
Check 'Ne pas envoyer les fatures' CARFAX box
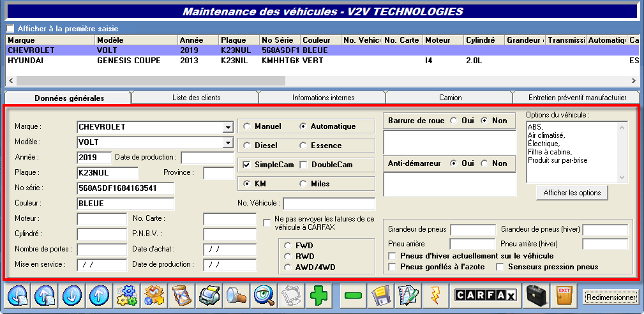pos(267,223)
